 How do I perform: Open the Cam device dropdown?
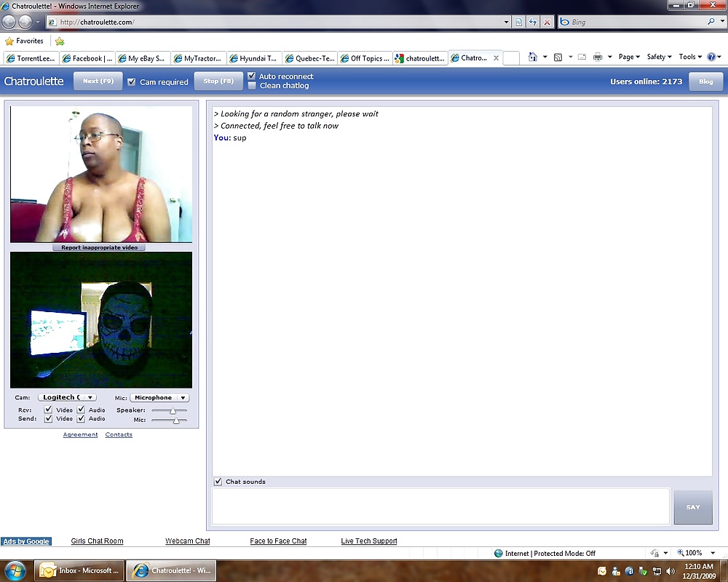tap(67, 398)
